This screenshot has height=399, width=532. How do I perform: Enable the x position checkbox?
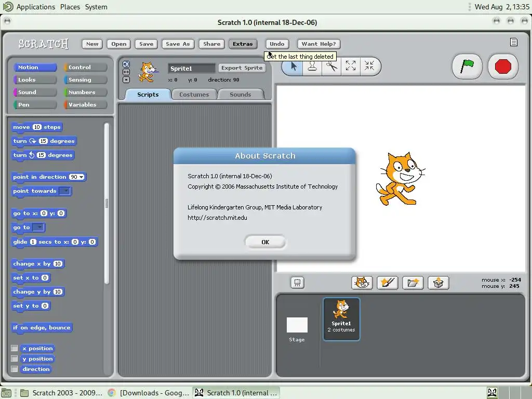(x=14, y=348)
